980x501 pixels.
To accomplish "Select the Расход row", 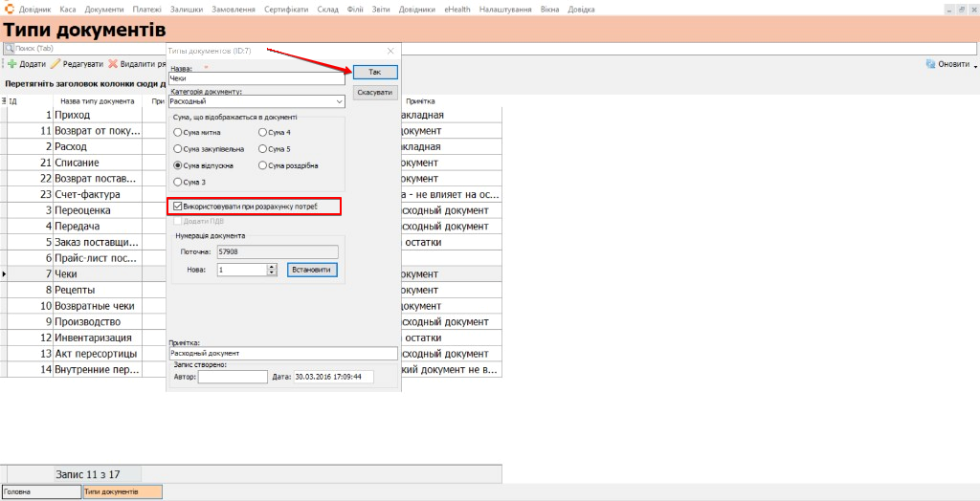I will tap(251, 147).
